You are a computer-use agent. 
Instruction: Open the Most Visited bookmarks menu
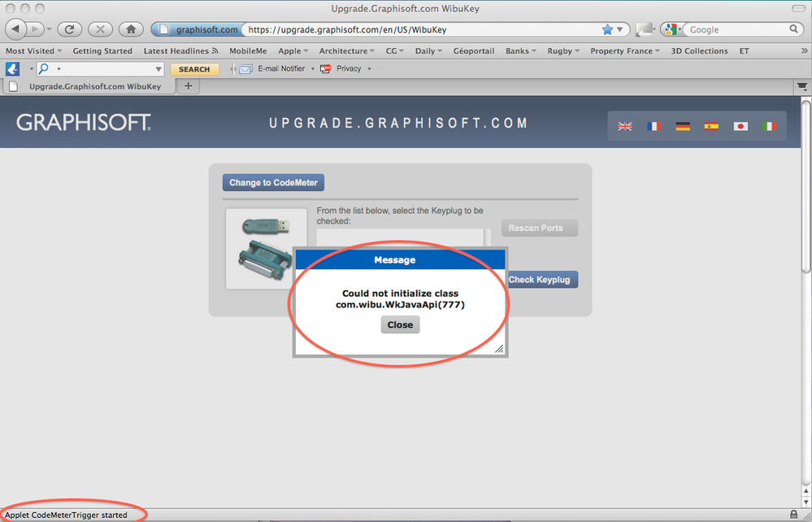click(33, 50)
